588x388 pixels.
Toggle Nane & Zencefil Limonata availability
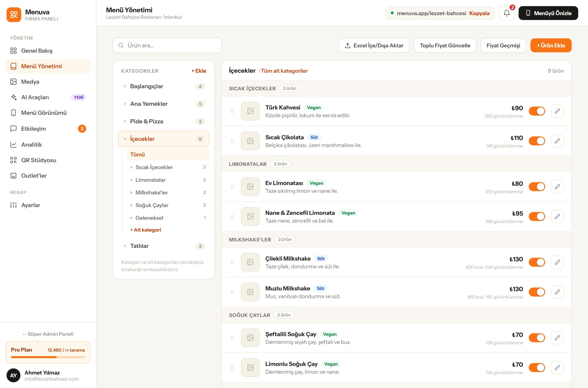coord(537,216)
